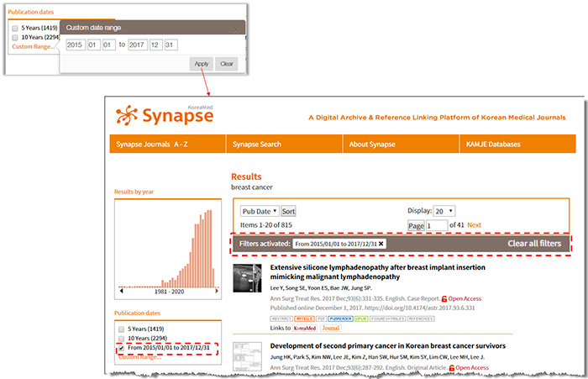Open the second primary cancer article title
The image size is (588, 379).
(x=388, y=345)
